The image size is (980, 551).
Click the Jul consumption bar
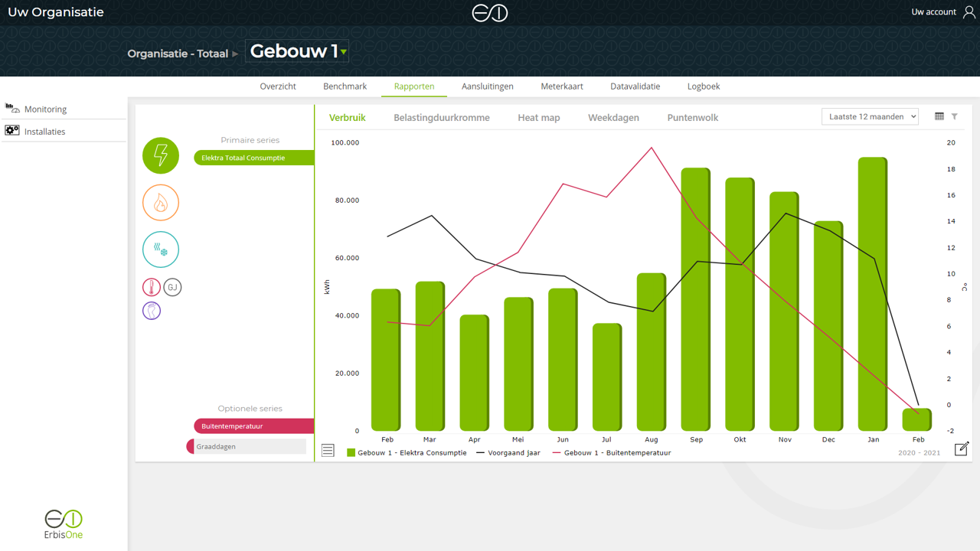tap(607, 377)
